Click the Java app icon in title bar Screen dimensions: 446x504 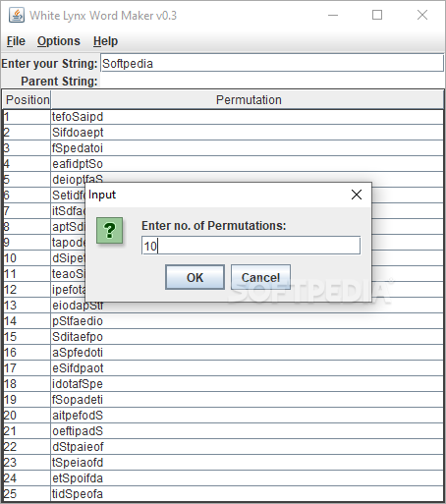pos(16,15)
